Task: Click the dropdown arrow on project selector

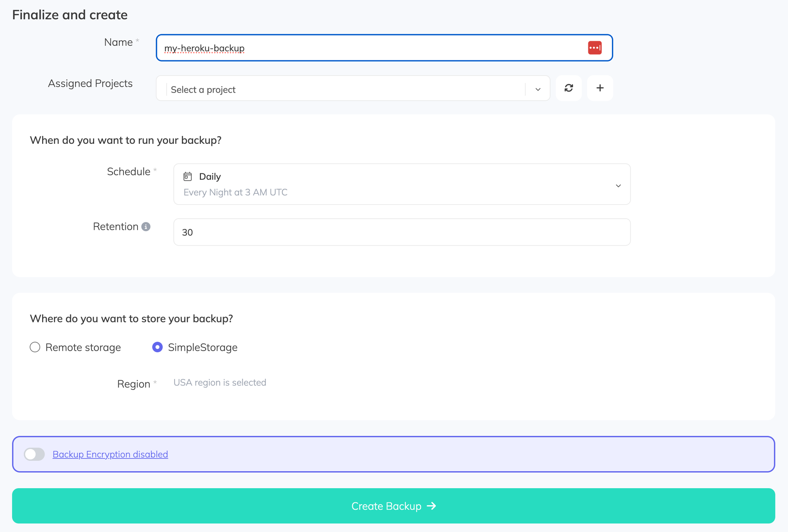Action: tap(537, 89)
